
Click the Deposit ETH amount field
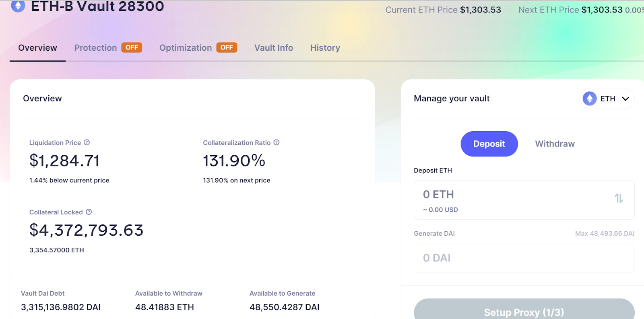pos(524,200)
